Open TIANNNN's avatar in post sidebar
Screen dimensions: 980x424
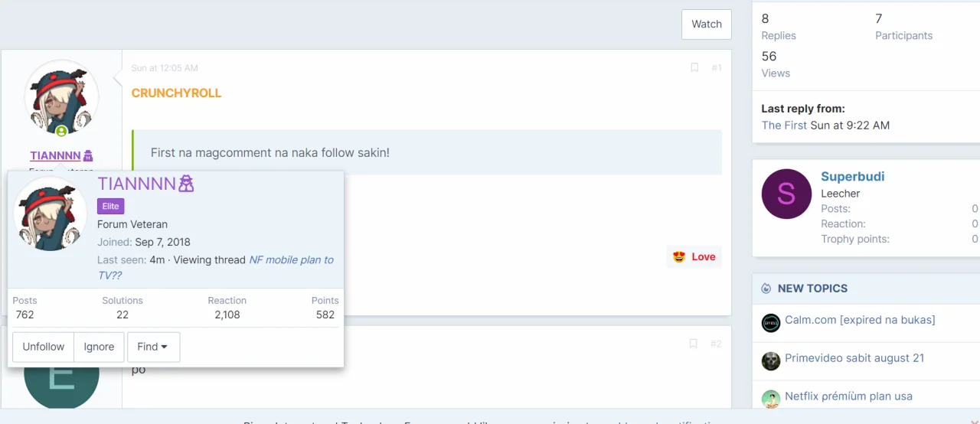(62, 96)
